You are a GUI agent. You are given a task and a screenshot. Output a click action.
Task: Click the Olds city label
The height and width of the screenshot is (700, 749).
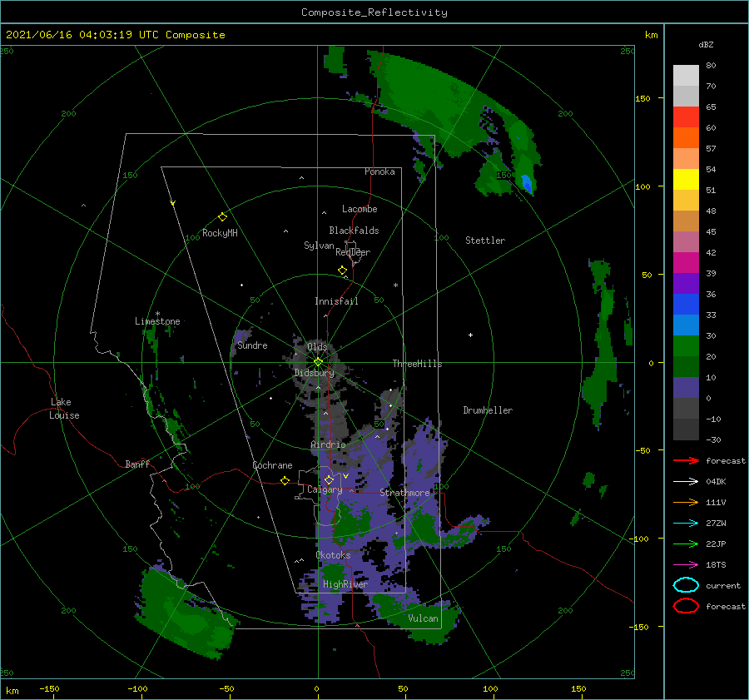(x=317, y=346)
